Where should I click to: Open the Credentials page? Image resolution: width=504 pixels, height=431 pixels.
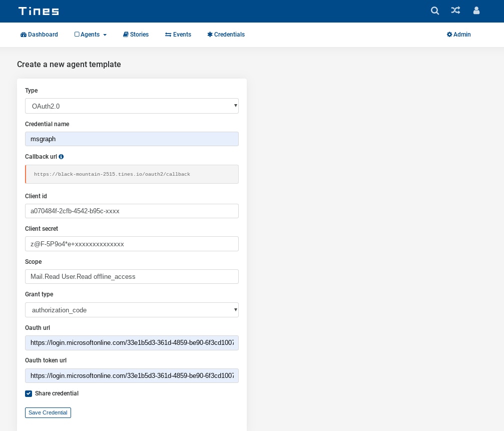pos(226,35)
